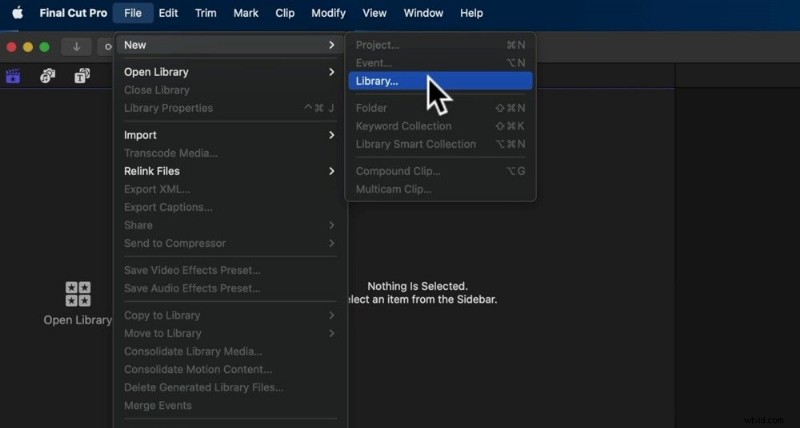Click the Open Library label
The height and width of the screenshot is (428, 800).
[78, 320]
